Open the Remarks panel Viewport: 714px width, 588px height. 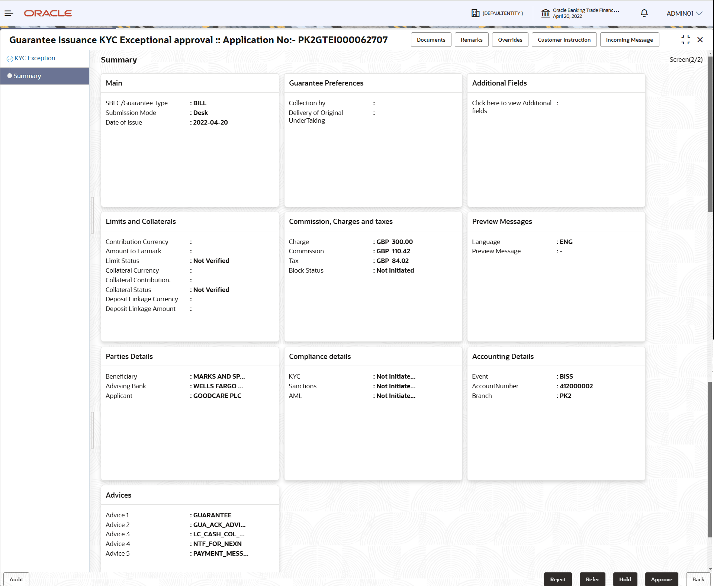click(x=471, y=39)
